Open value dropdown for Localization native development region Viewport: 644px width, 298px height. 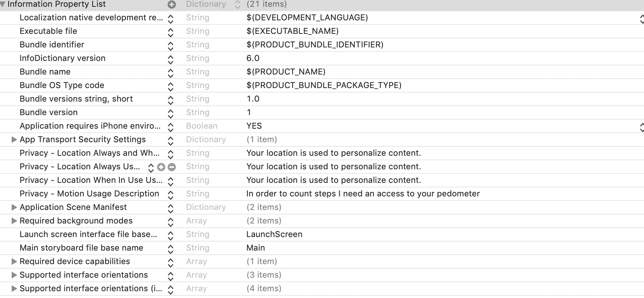coord(641,18)
